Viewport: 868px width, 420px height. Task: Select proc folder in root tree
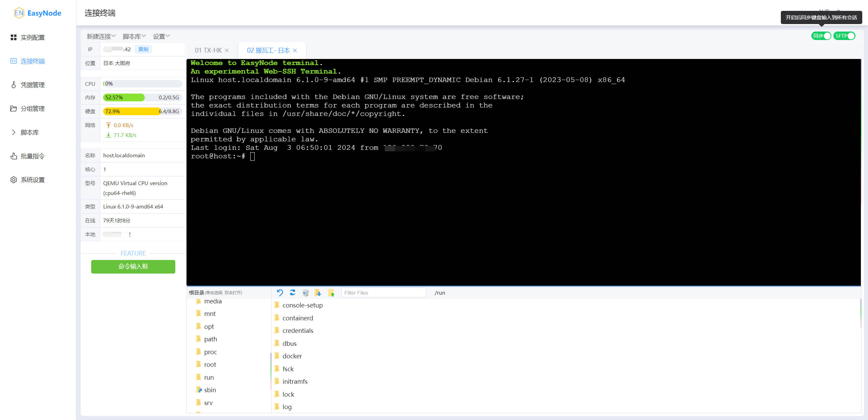tap(210, 352)
